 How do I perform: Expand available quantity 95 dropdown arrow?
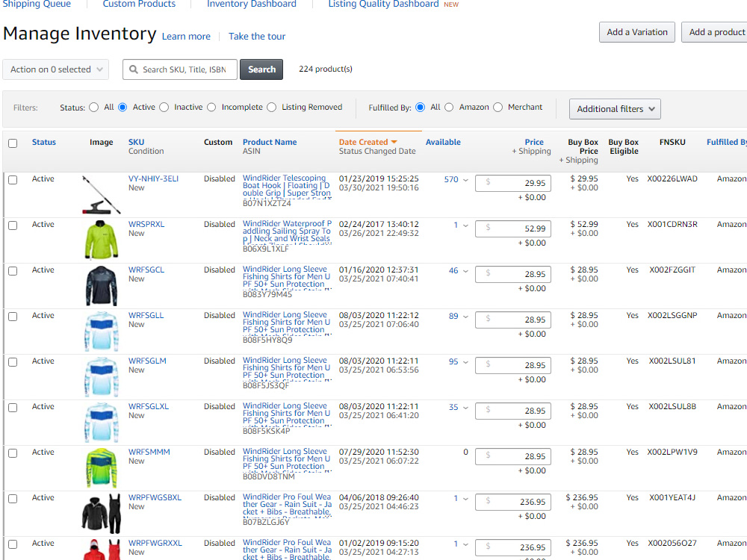click(465, 362)
